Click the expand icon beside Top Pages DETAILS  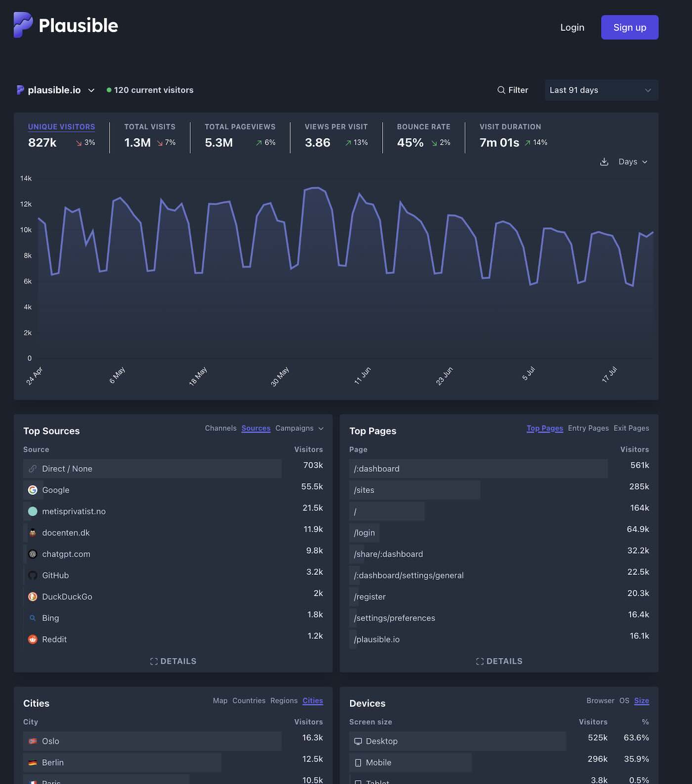pyautogui.click(x=479, y=661)
